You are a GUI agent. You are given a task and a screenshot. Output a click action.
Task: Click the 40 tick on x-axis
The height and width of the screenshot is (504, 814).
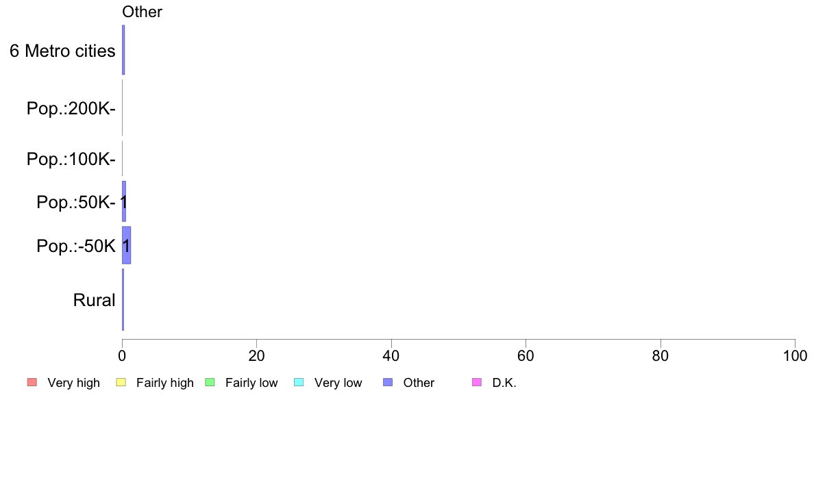[x=391, y=355]
